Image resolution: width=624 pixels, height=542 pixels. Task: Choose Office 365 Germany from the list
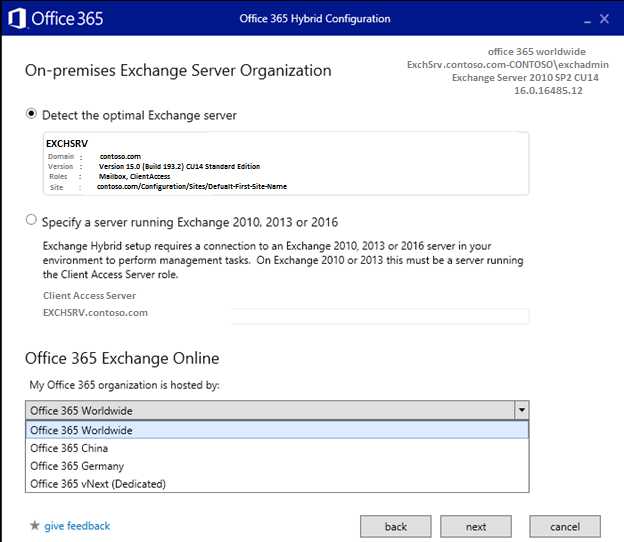pos(277,466)
